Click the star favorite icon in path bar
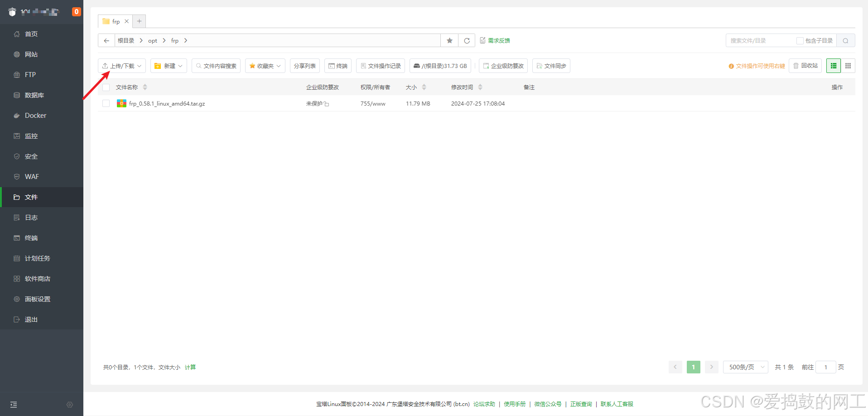This screenshot has height=416, width=868. pos(449,41)
